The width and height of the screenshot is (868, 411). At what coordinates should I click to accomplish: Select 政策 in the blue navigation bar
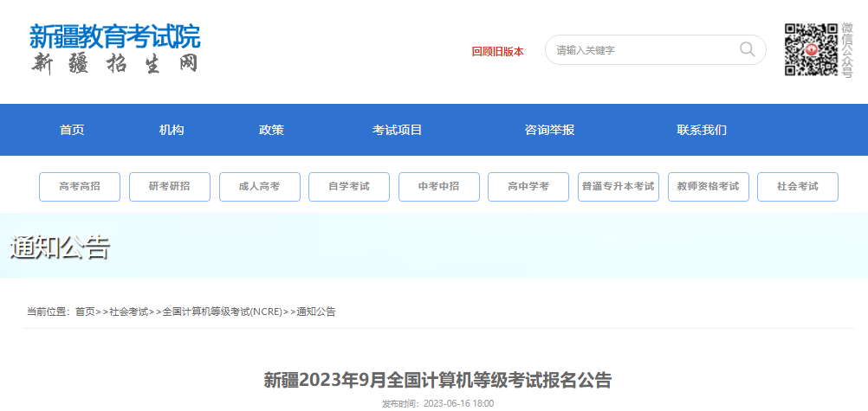click(271, 130)
